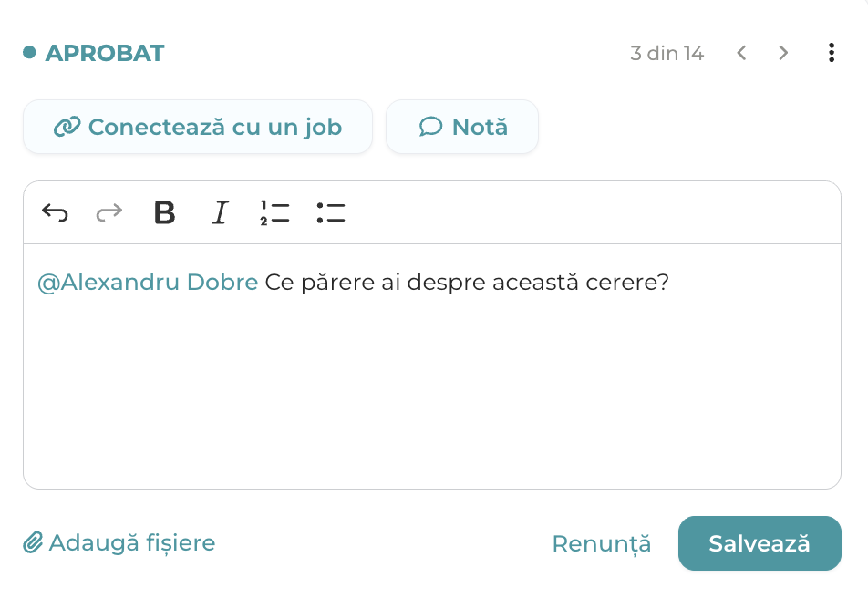Click the @Alexandru Dobre mention

(x=148, y=283)
